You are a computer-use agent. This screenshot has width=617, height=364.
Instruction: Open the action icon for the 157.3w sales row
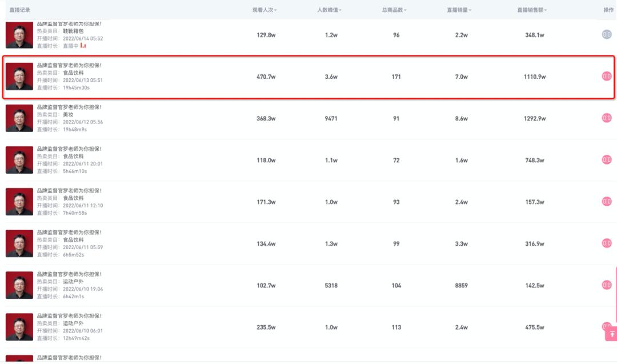click(x=607, y=201)
